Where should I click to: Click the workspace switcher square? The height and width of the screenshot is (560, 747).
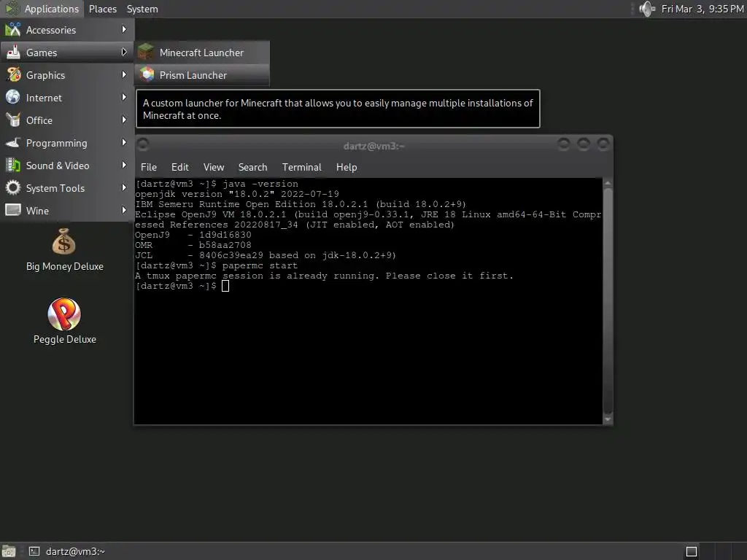692,551
